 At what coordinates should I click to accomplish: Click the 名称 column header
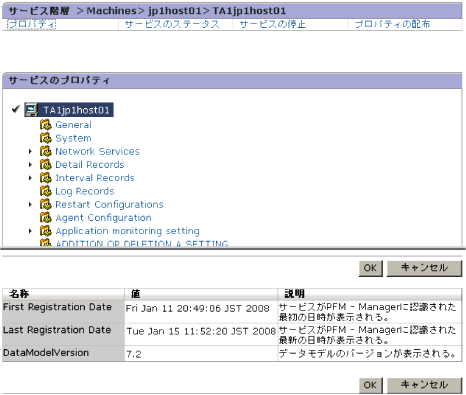point(63,294)
